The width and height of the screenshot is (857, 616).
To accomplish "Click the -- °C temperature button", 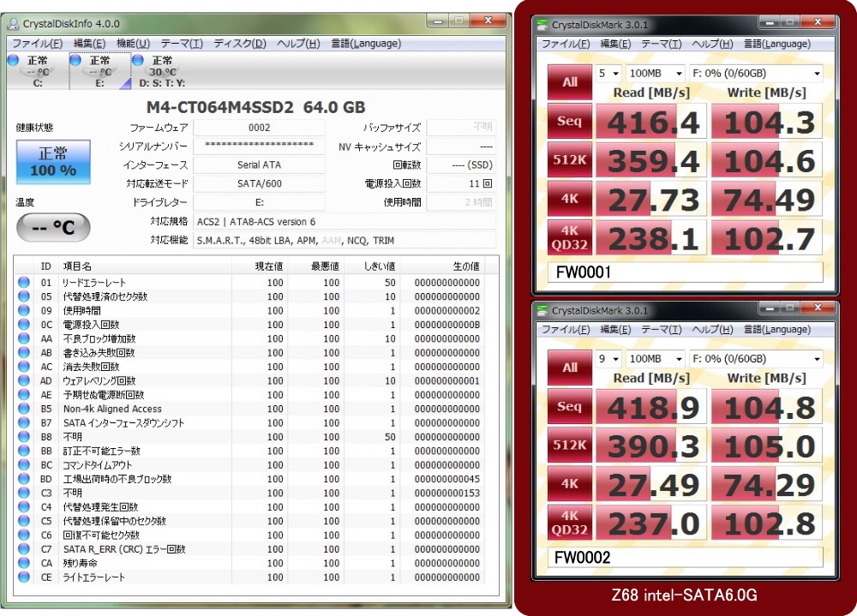I will (x=53, y=227).
